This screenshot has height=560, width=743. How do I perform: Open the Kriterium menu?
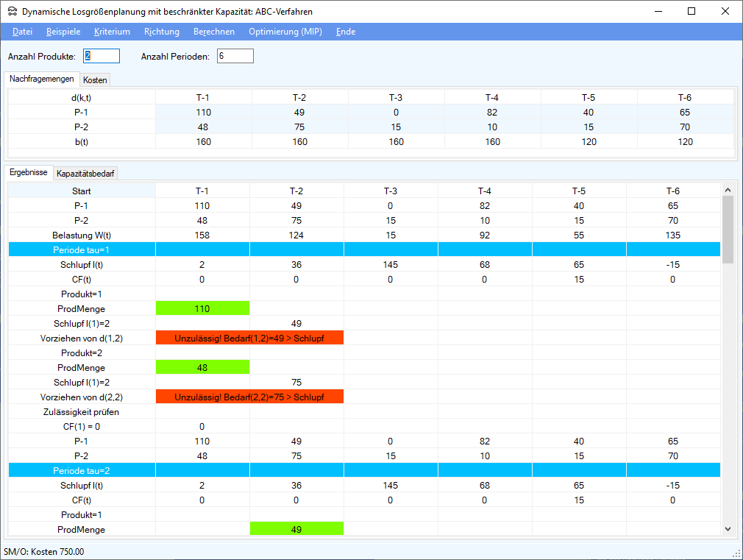tap(112, 32)
